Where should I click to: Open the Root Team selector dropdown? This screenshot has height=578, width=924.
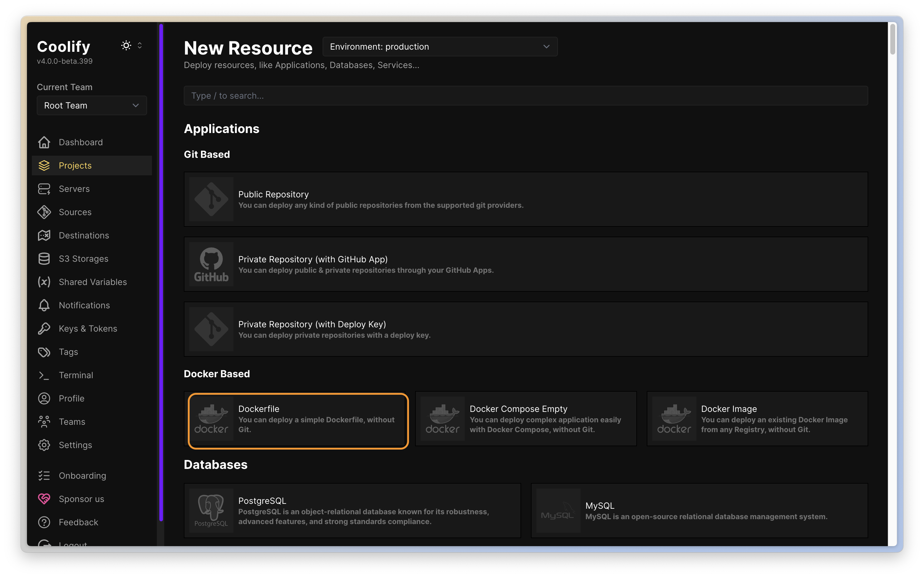tap(92, 105)
